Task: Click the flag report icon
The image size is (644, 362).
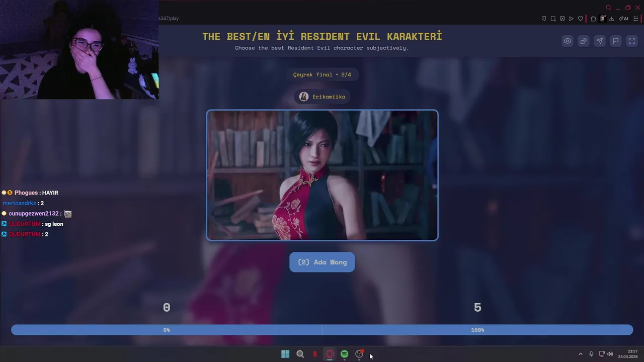Action: [x=616, y=41]
